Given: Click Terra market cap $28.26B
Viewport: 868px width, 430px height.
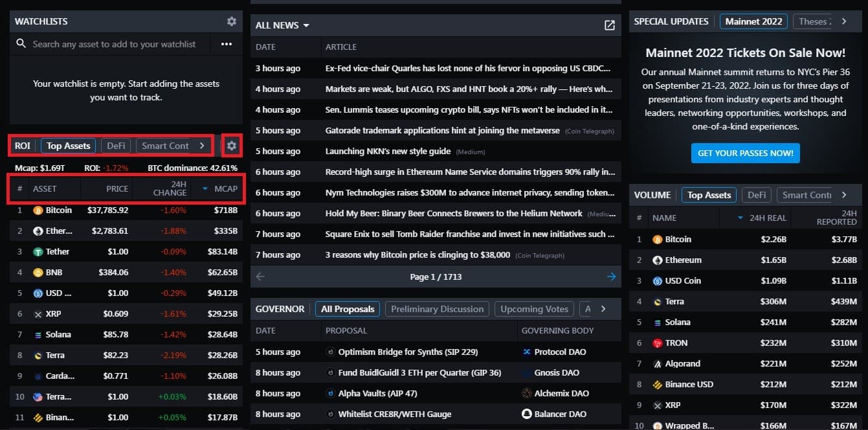Looking at the screenshot, I should [222, 356].
